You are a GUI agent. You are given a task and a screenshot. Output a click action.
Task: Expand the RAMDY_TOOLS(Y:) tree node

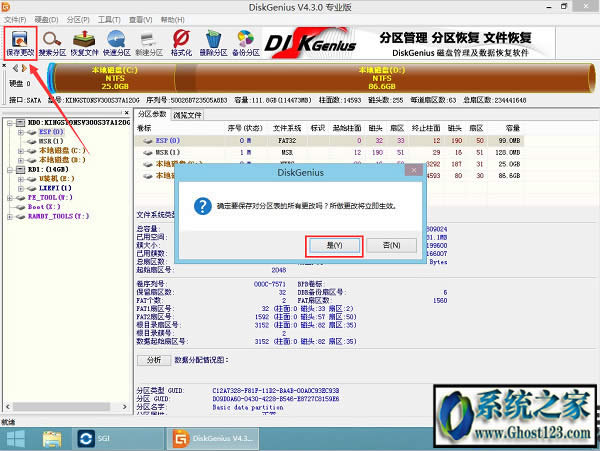coord(8,216)
